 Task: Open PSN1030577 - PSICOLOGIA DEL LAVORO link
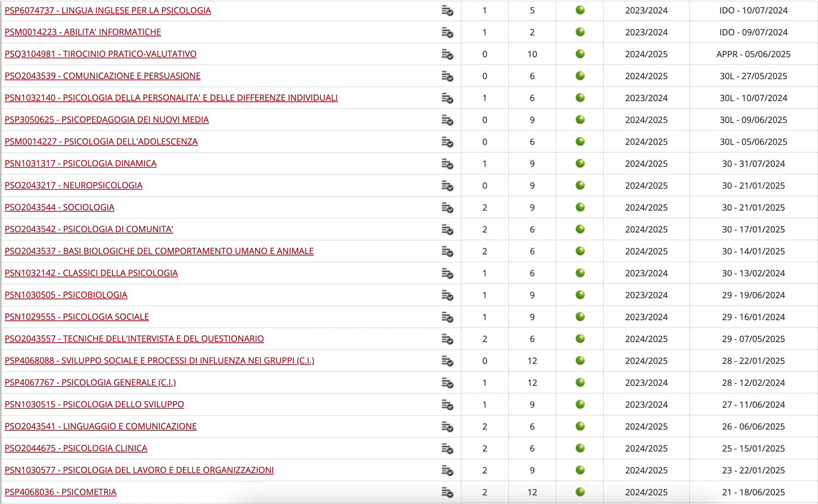[139, 470]
